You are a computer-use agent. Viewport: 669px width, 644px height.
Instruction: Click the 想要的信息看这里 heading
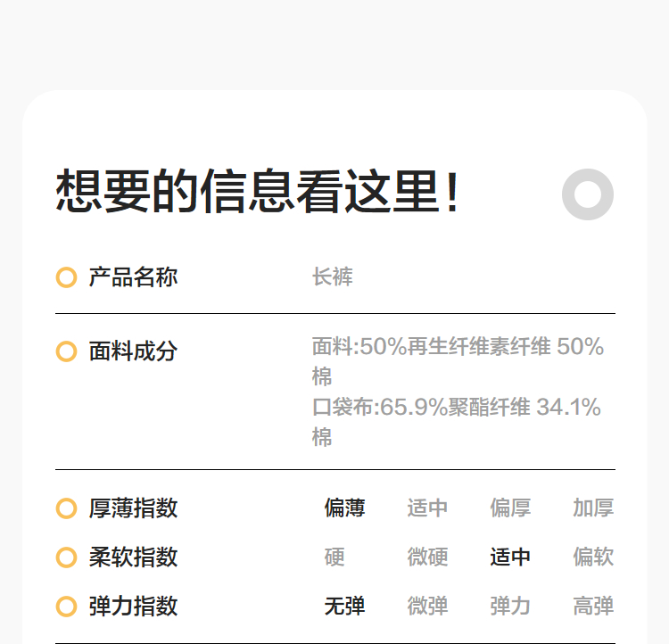coord(258,192)
